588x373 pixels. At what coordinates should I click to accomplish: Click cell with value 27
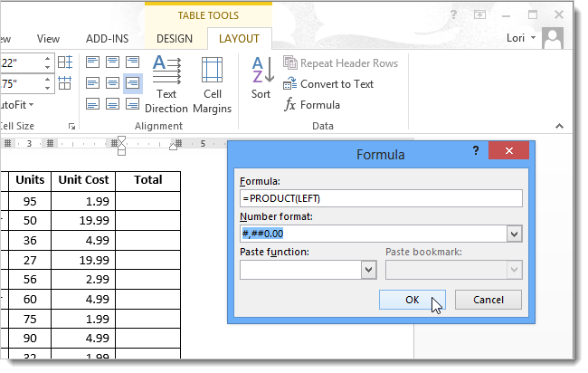point(30,261)
